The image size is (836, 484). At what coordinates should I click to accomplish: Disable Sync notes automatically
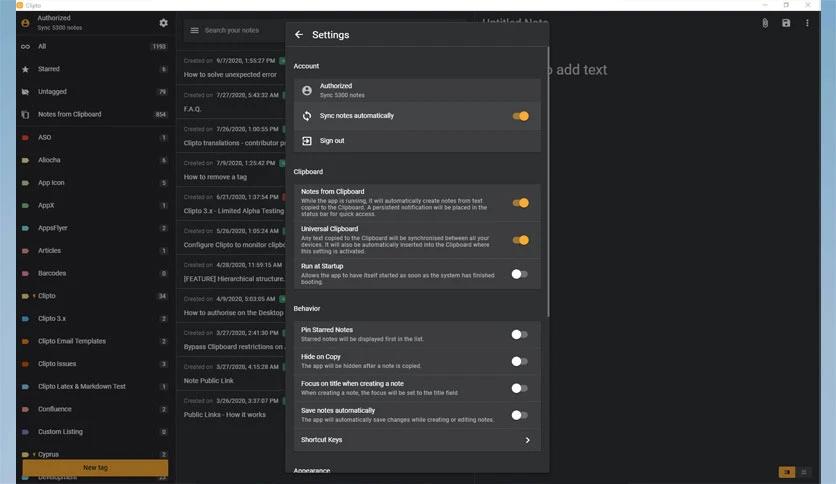[520, 116]
